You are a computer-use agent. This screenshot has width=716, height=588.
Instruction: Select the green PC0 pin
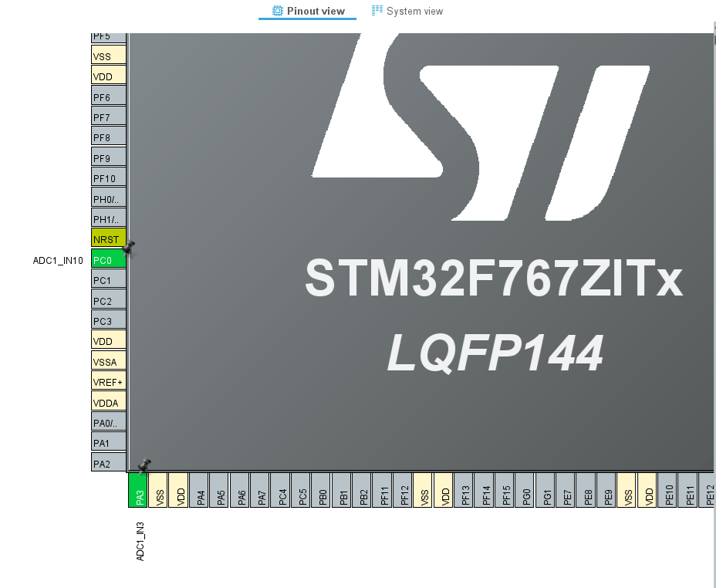(x=109, y=259)
